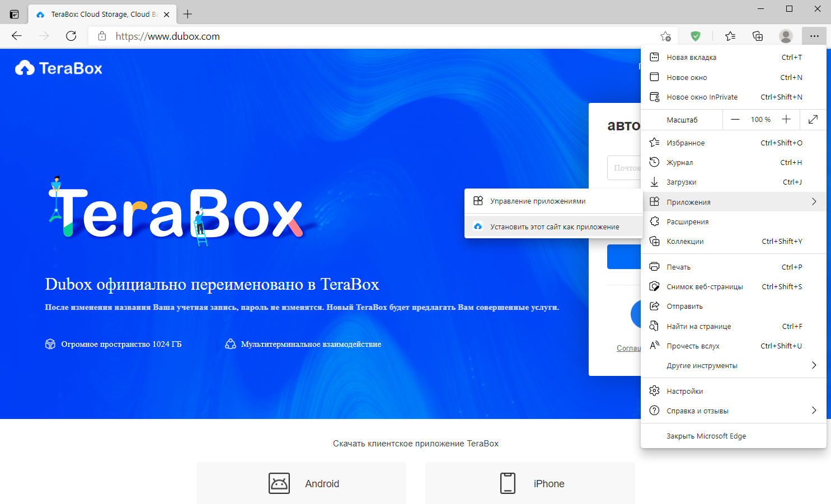
Task: Select Отправить share option
Action: 734,306
